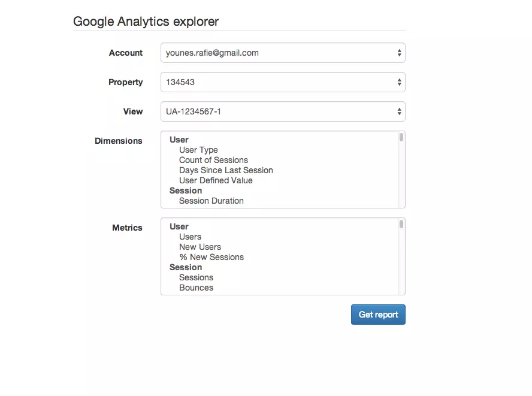Click the User group header in Dimensions

(x=179, y=140)
